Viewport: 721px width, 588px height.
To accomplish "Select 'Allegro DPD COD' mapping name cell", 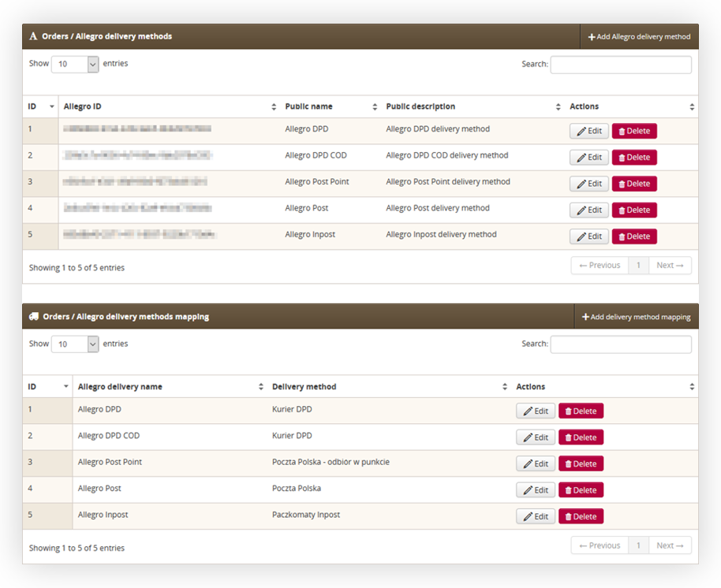I will coord(109,436).
